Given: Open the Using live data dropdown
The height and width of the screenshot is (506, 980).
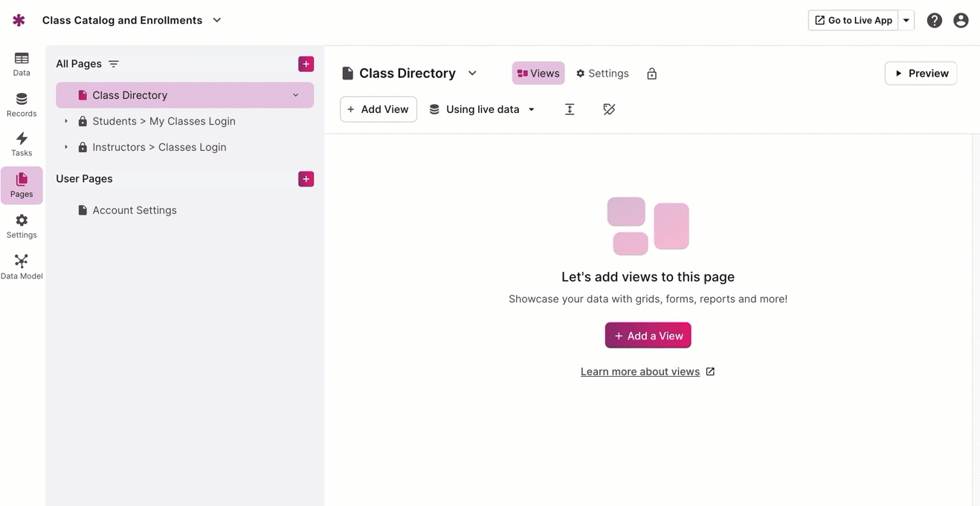Looking at the screenshot, I should pyautogui.click(x=483, y=109).
